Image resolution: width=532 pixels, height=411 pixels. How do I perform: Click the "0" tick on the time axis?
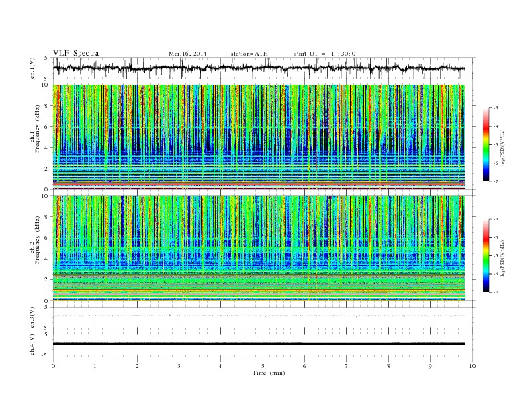tap(53, 366)
